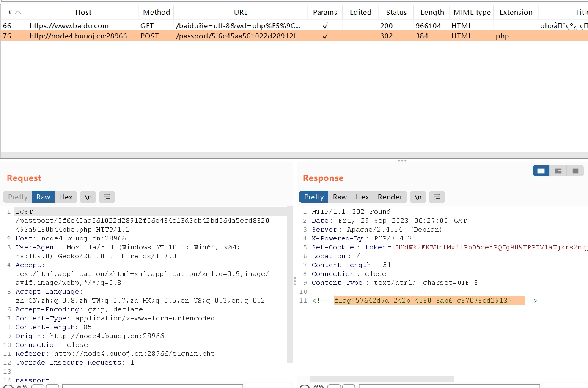The image size is (588, 388).
Task: Switch Request view to Raw tab
Action: point(43,197)
